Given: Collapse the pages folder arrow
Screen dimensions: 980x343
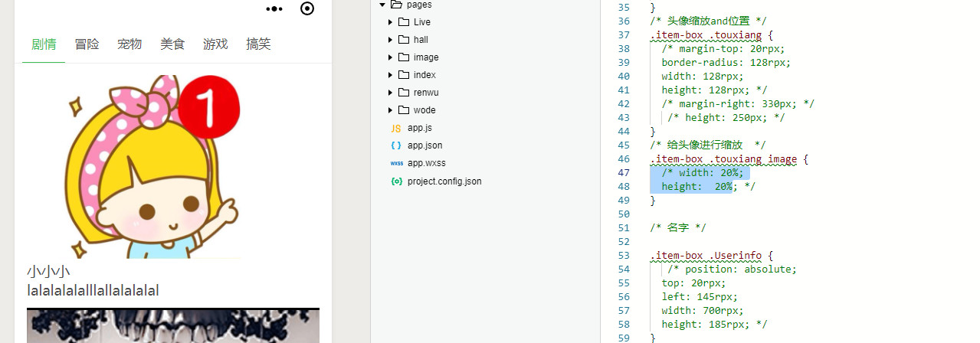Looking at the screenshot, I should (x=382, y=5).
